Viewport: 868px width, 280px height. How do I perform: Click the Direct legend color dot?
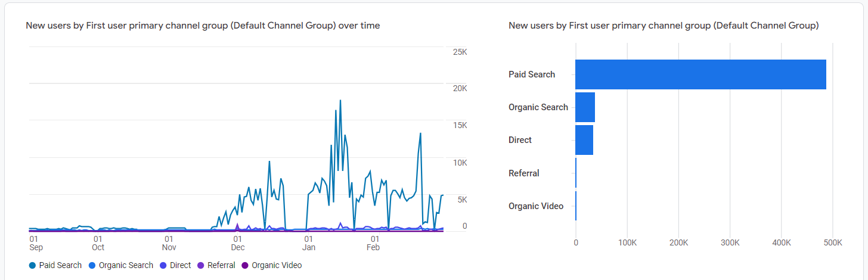click(x=163, y=266)
